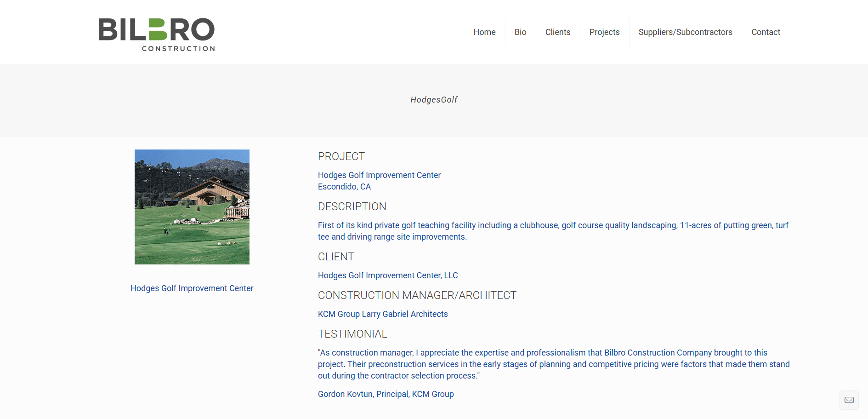Click KCM Group Larry Gabriel Architects text
The width and height of the screenshot is (868, 419).
383,314
